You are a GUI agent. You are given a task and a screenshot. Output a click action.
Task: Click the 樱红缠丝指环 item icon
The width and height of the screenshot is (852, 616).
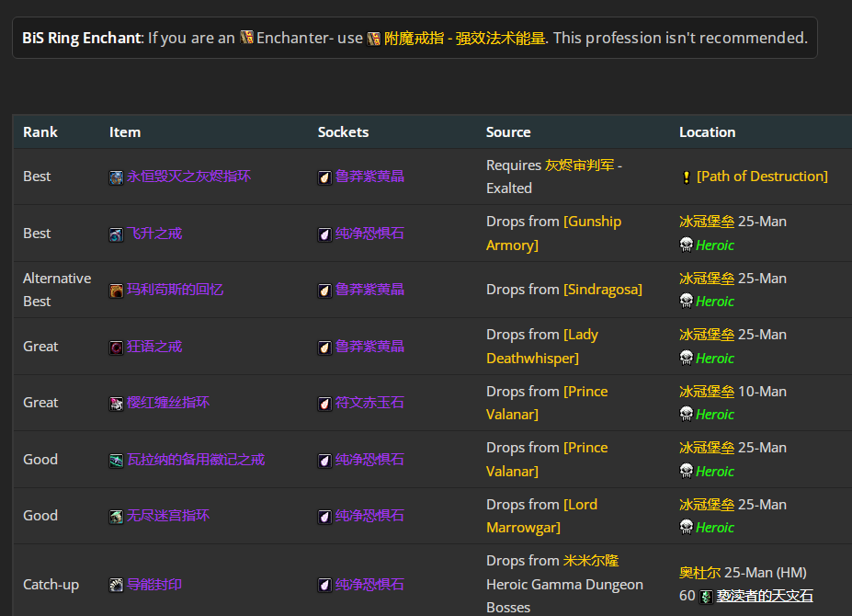pos(116,404)
